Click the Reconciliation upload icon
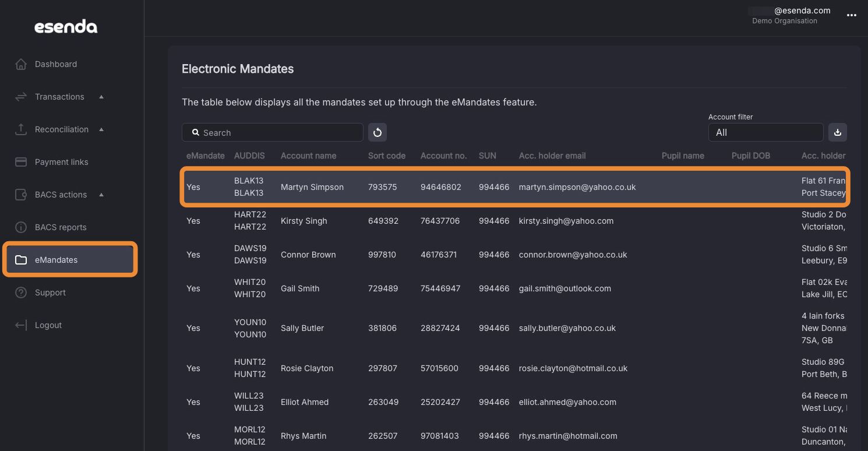Image resolution: width=868 pixels, height=451 pixels. 21,129
